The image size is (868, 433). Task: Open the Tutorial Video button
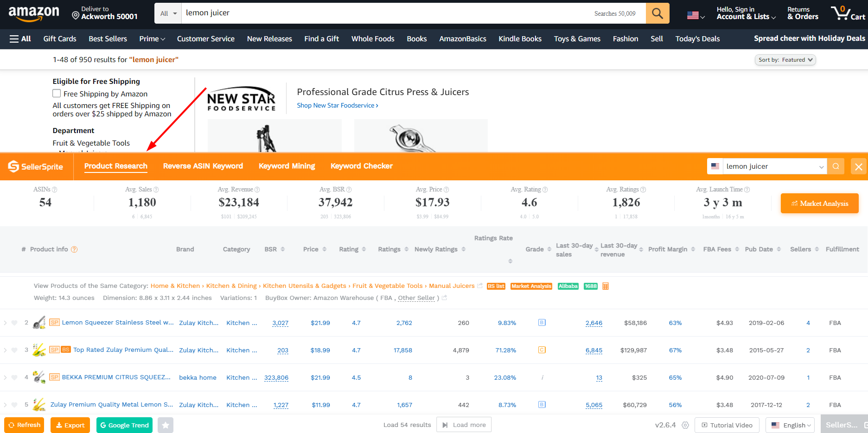(727, 425)
